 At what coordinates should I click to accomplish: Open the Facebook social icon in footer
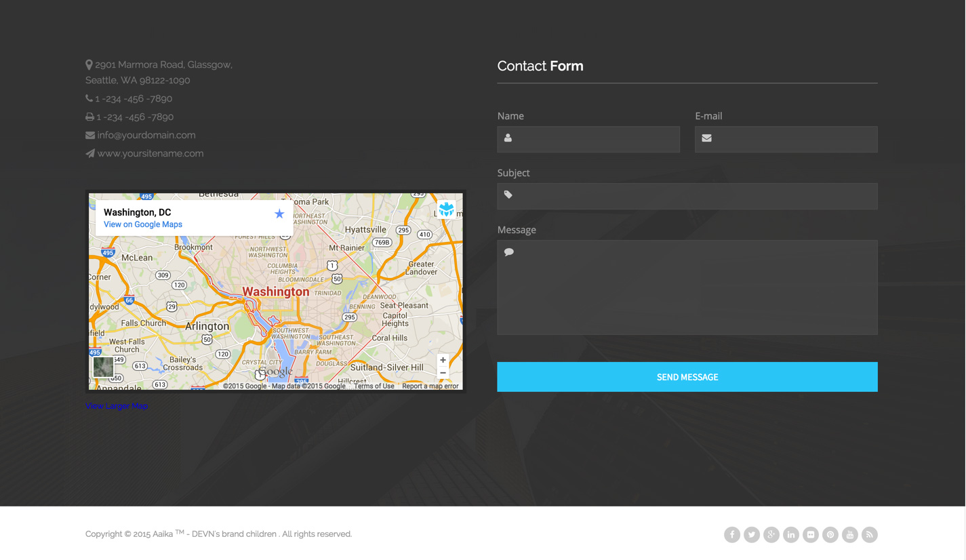coord(732,535)
